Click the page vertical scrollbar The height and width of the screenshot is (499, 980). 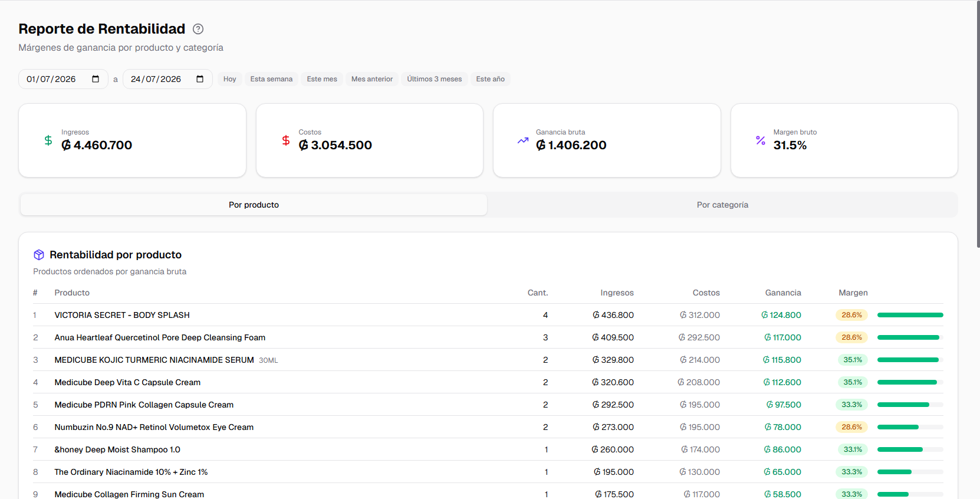click(x=978, y=124)
